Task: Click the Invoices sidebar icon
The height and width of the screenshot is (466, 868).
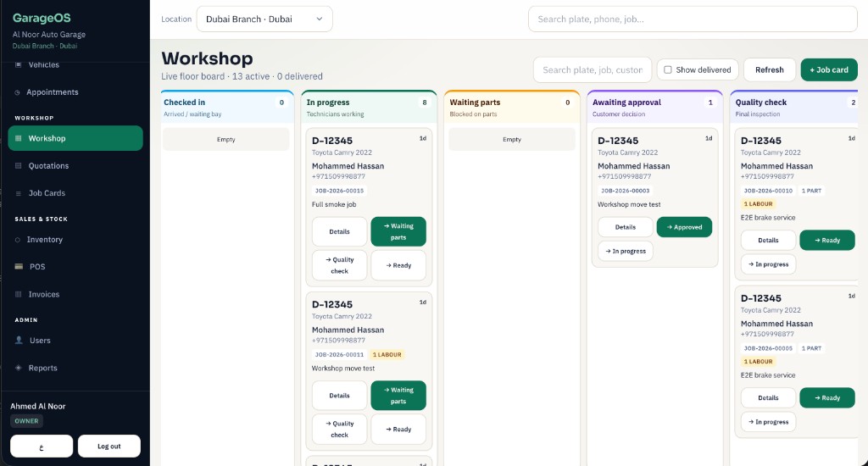Action: click(19, 295)
